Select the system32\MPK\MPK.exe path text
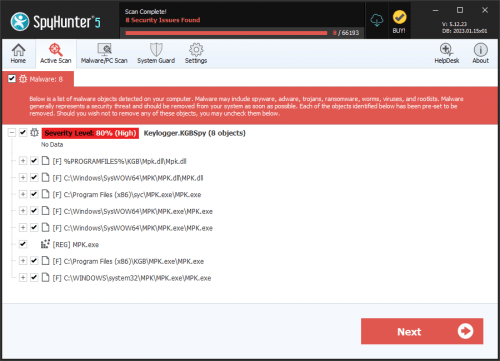500x361 pixels. [x=132, y=278]
